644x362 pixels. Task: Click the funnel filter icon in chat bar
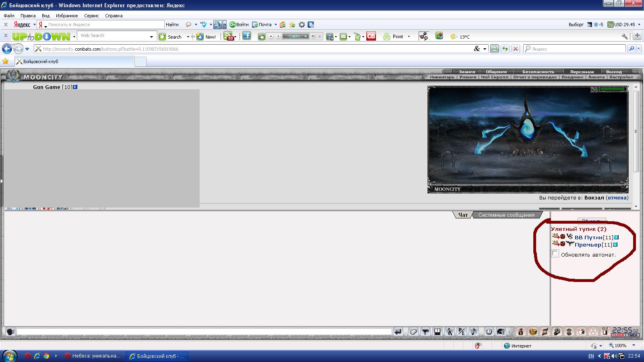click(x=425, y=332)
